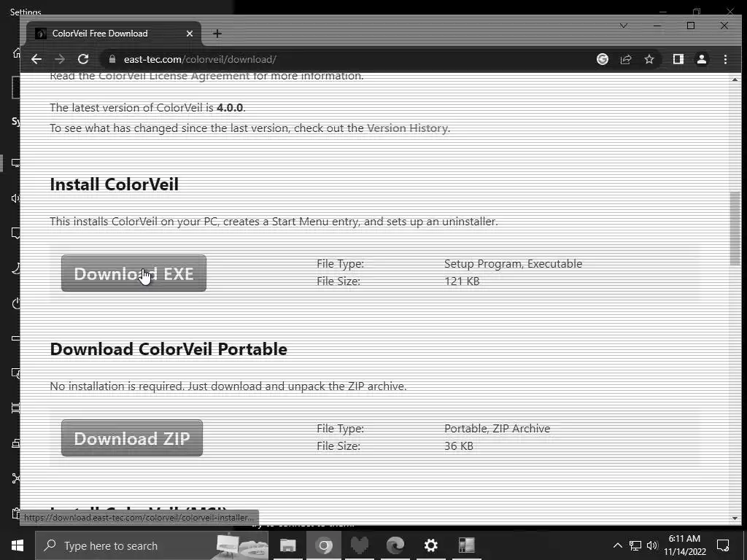
Task: Bookmark this page with the star icon
Action: (x=649, y=59)
